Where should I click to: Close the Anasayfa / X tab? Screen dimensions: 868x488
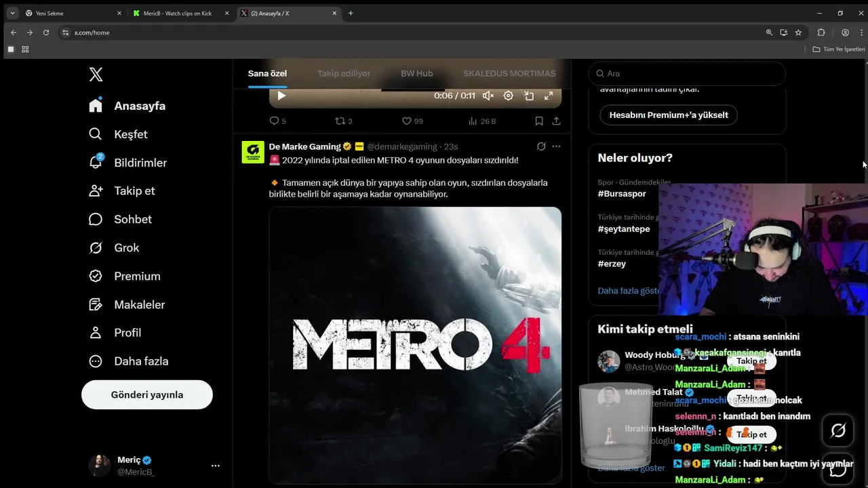coord(334,13)
